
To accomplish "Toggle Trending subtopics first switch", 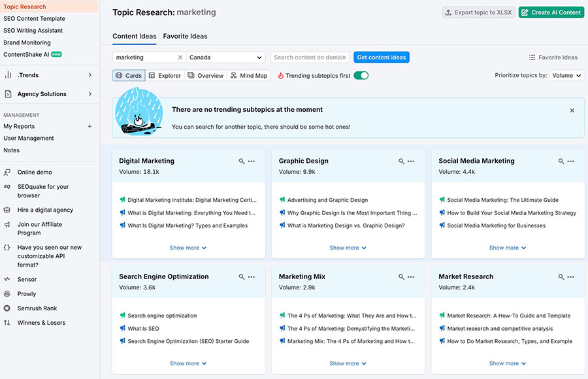I will tap(361, 75).
